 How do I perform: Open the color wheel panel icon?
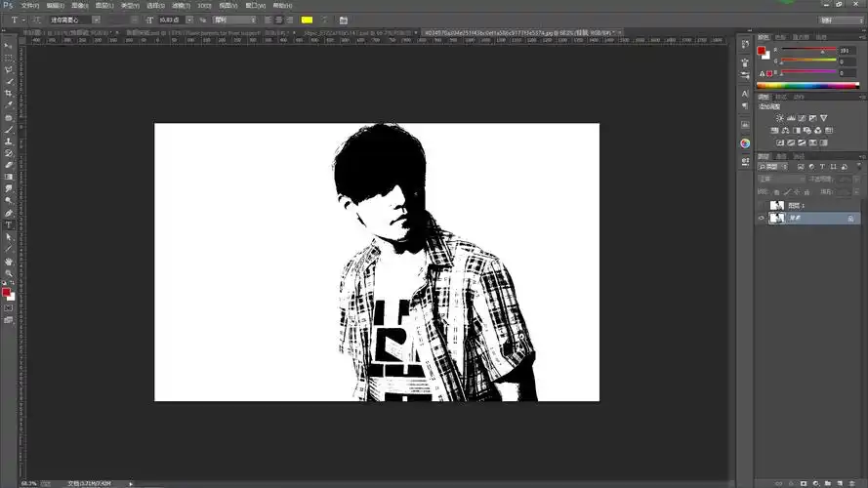click(745, 142)
